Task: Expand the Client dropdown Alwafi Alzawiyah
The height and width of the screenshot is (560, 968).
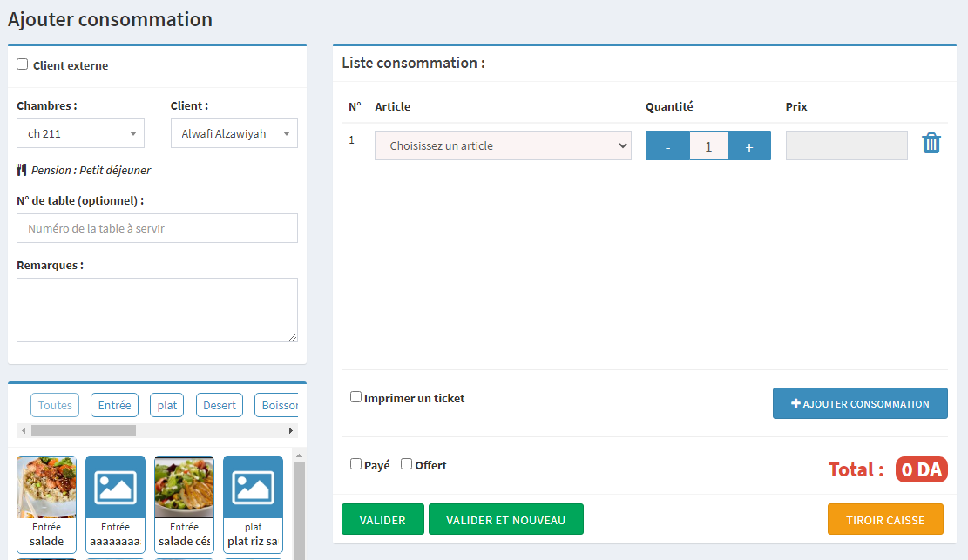Action: point(234,133)
